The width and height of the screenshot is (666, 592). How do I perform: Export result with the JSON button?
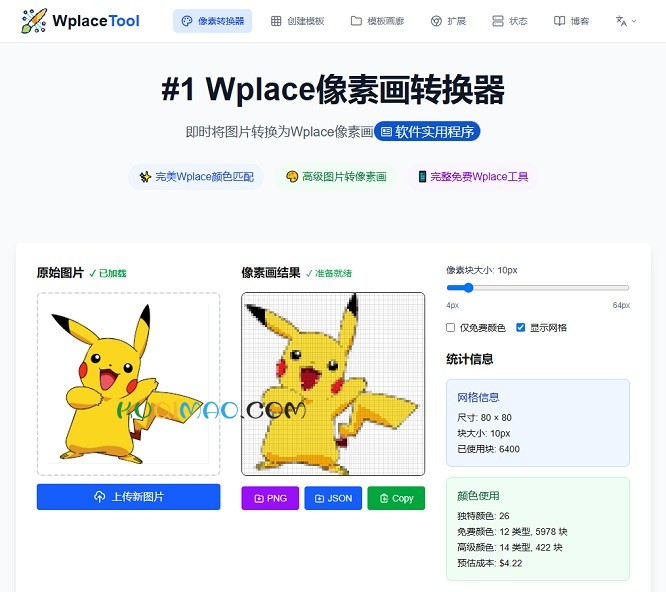click(x=333, y=498)
